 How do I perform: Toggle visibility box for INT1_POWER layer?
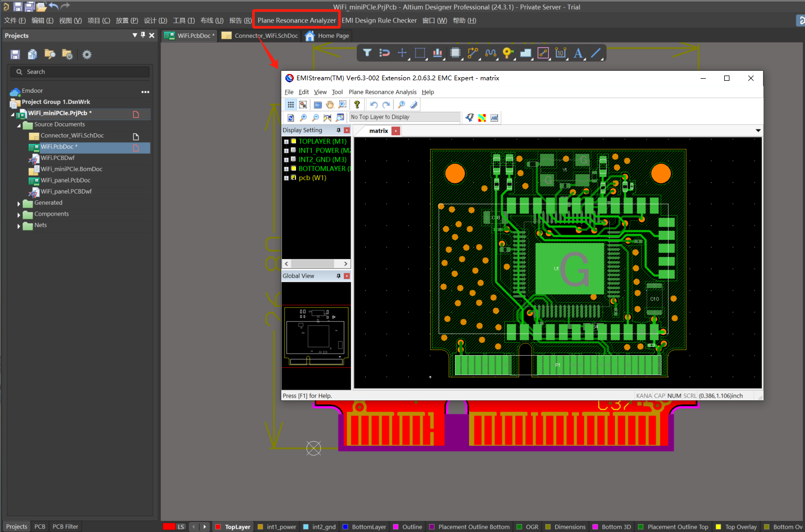point(293,150)
